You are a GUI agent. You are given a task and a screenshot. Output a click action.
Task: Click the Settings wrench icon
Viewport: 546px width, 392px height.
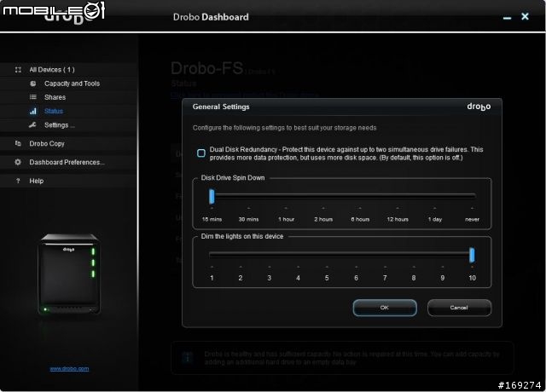tap(32, 125)
